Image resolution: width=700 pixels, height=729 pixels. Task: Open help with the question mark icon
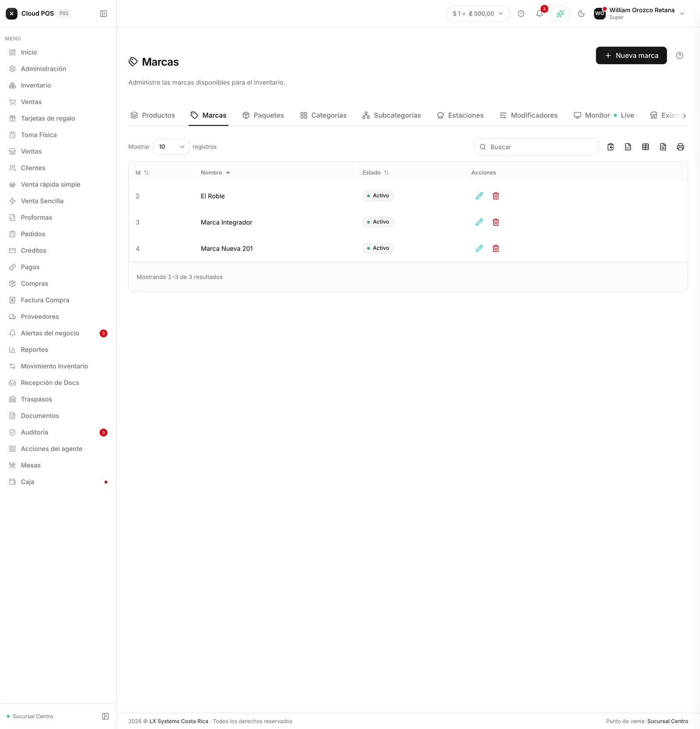pyautogui.click(x=679, y=56)
